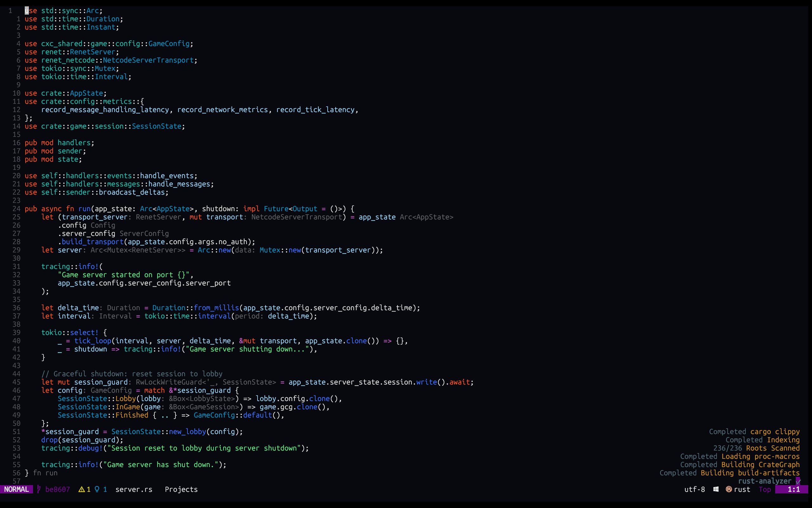The image size is (812, 508).
Task: Click the rust-analyzer label in notifications
Action: coord(765,481)
